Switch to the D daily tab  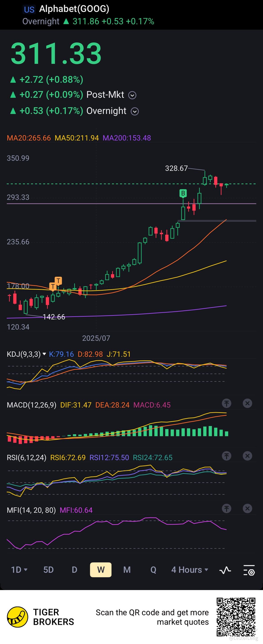(74, 570)
